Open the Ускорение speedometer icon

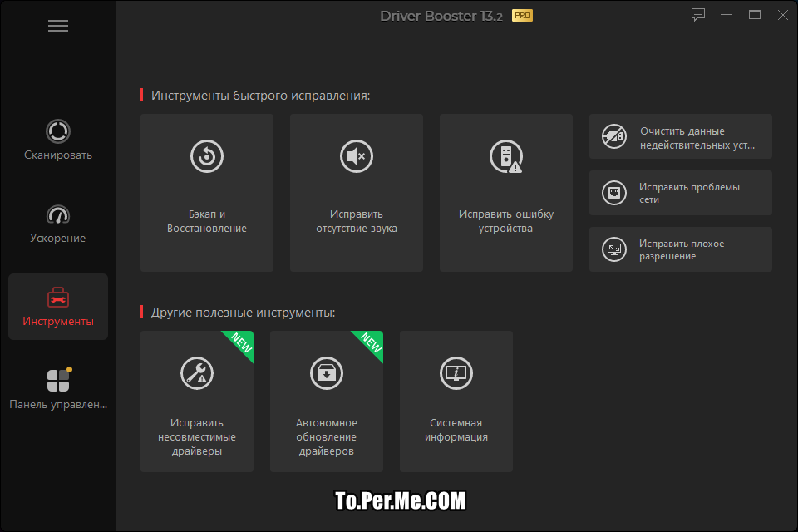pyautogui.click(x=58, y=214)
